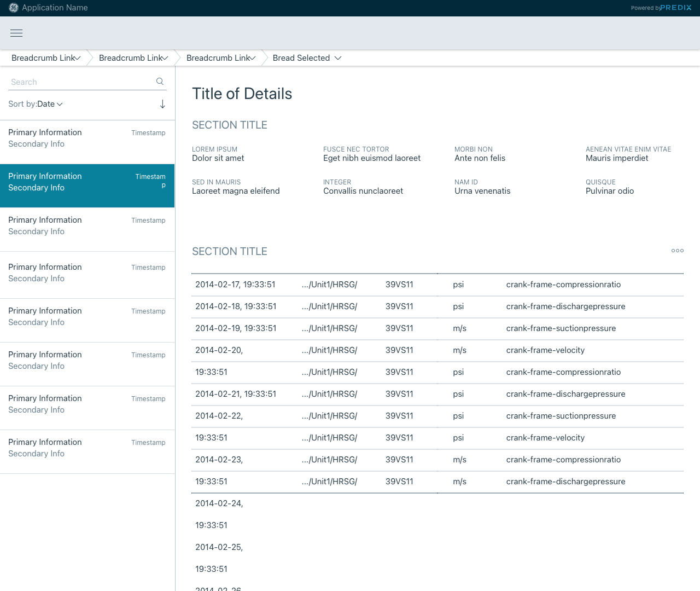The width and height of the screenshot is (700, 591).
Task: Click the Predix brand logo
Action: (675, 8)
